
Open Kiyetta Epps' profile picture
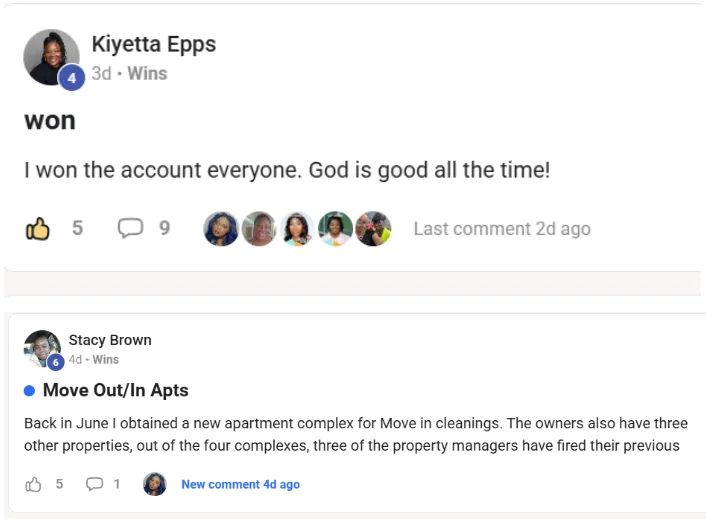coord(50,57)
